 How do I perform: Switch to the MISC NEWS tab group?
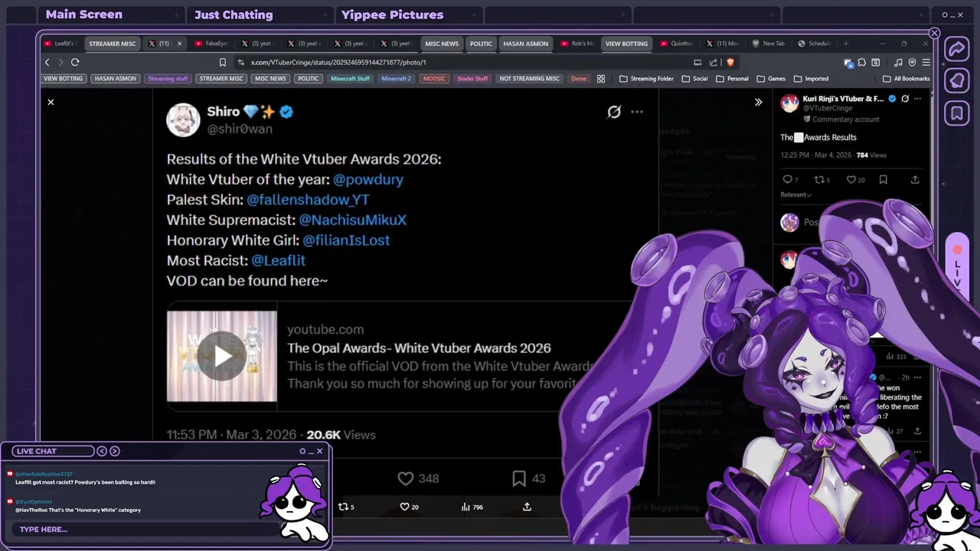coord(442,44)
